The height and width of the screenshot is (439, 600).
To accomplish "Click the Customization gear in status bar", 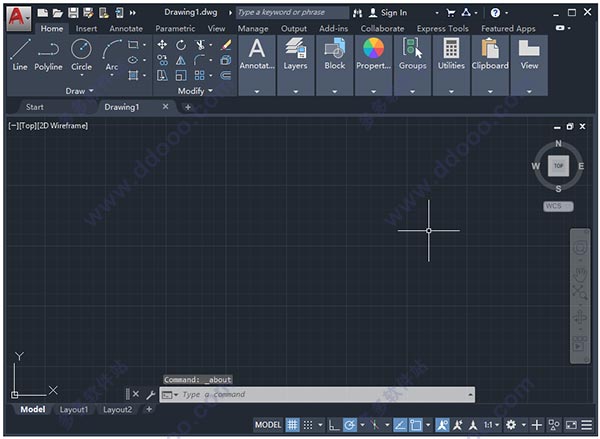I will tap(510, 425).
